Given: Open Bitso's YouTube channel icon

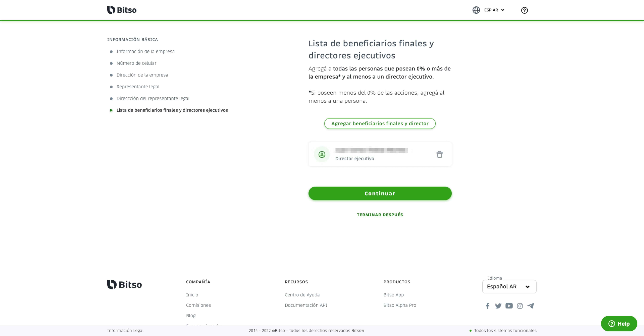Looking at the screenshot, I should [509, 306].
